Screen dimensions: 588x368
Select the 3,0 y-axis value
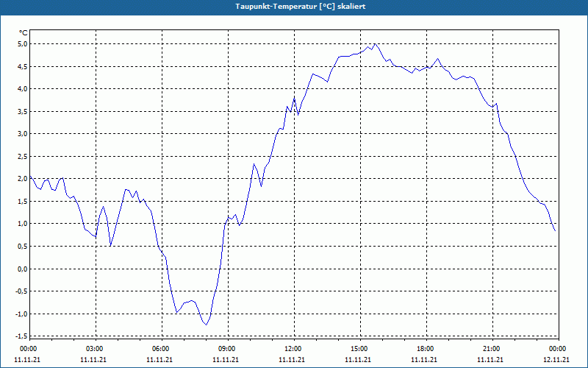(x=23, y=134)
